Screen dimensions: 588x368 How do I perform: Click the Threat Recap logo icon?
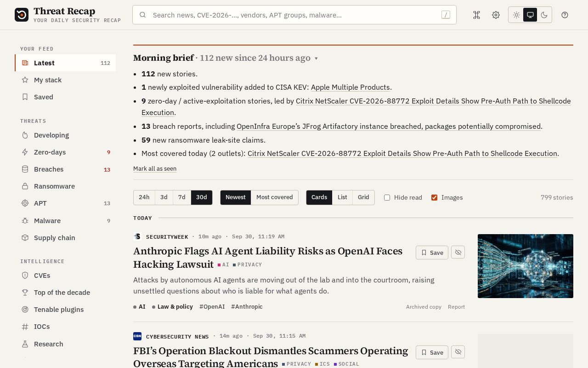tap(22, 15)
